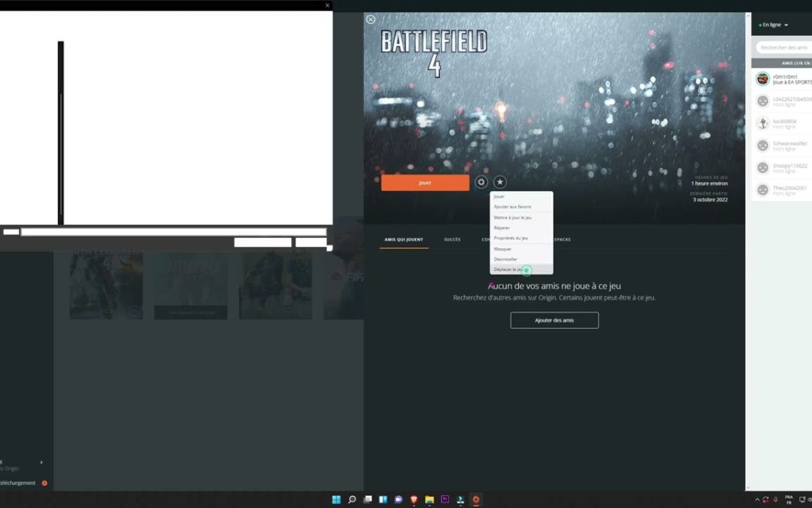812x508 pixels.
Task: Close the blank dialog window
Action: click(327, 5)
